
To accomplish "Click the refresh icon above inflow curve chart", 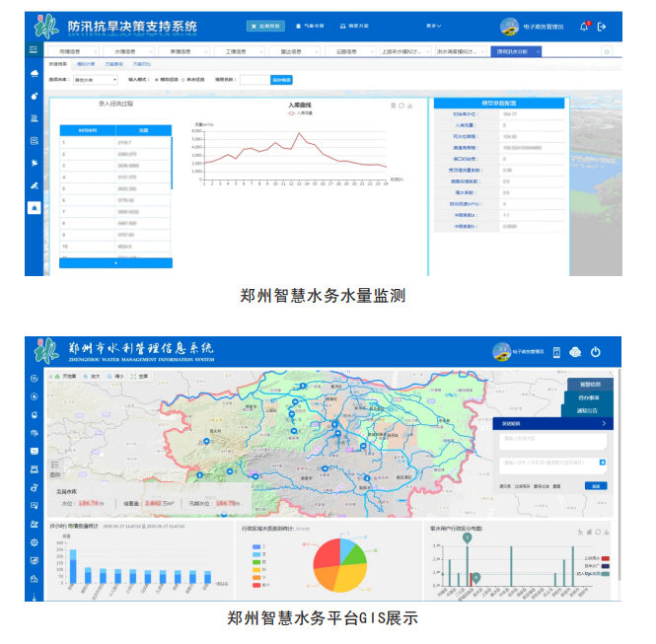I will [x=401, y=105].
